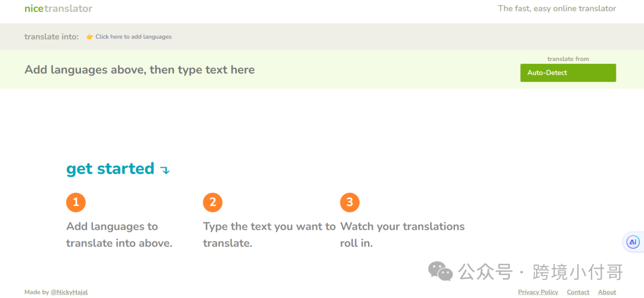
Task: Click here to add languages
Action: (x=134, y=36)
